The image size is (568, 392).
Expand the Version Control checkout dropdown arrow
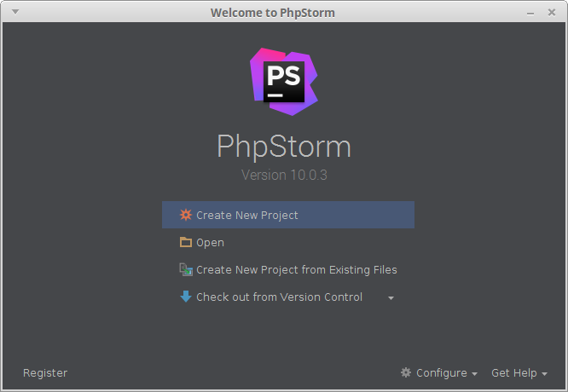pyautogui.click(x=391, y=298)
